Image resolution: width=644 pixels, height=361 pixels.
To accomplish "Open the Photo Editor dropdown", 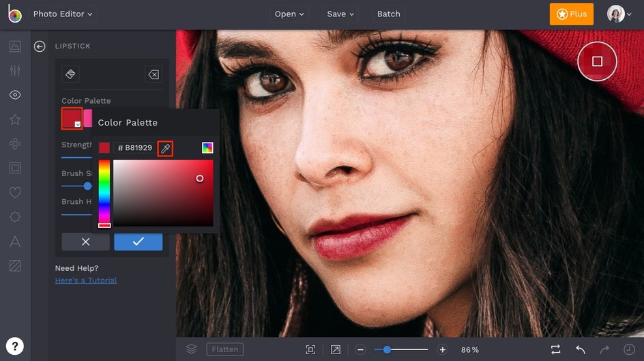I will click(63, 14).
